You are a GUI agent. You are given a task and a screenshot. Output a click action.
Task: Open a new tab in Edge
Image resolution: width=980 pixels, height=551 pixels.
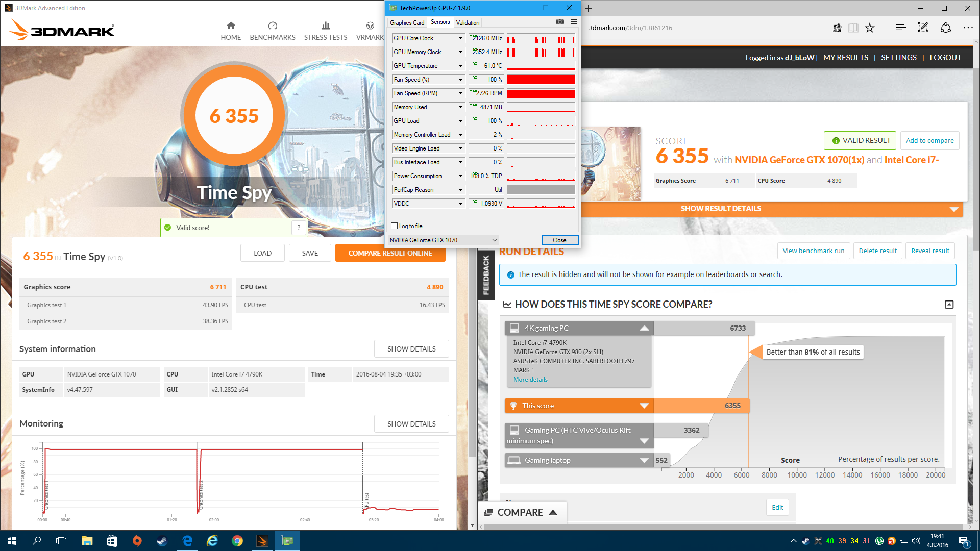point(588,8)
